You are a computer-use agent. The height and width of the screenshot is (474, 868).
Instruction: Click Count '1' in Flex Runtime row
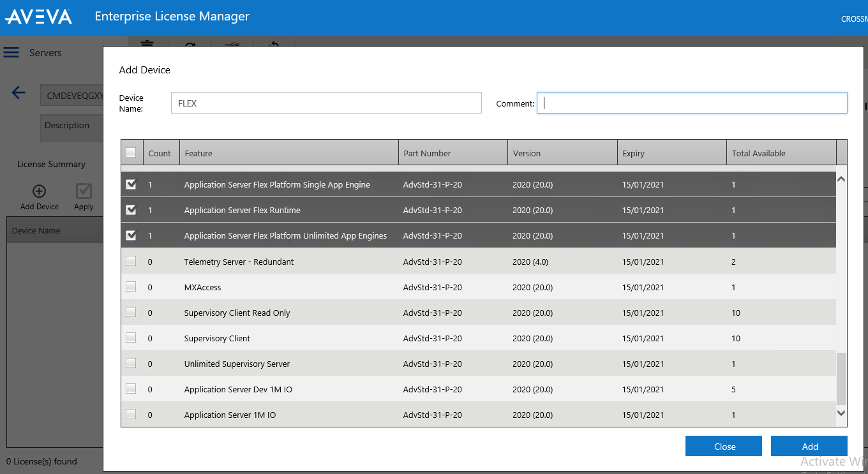point(150,210)
